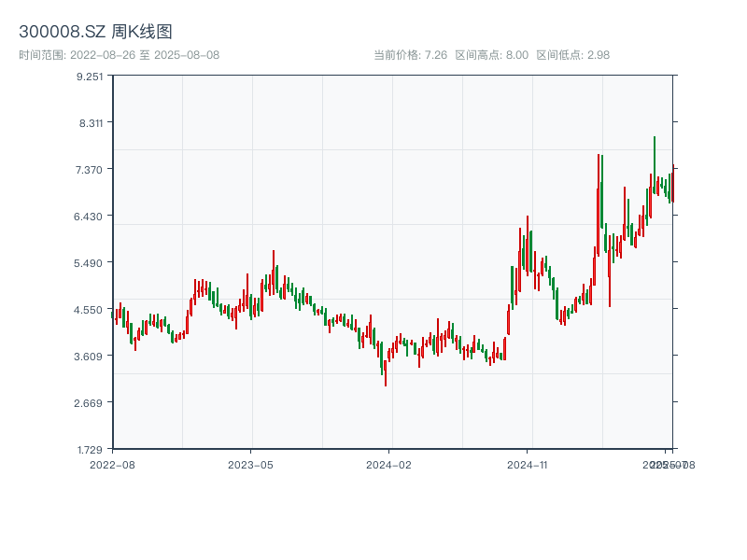Click y-axis value 5.490
This screenshot has height=560, width=747.
tap(88, 263)
